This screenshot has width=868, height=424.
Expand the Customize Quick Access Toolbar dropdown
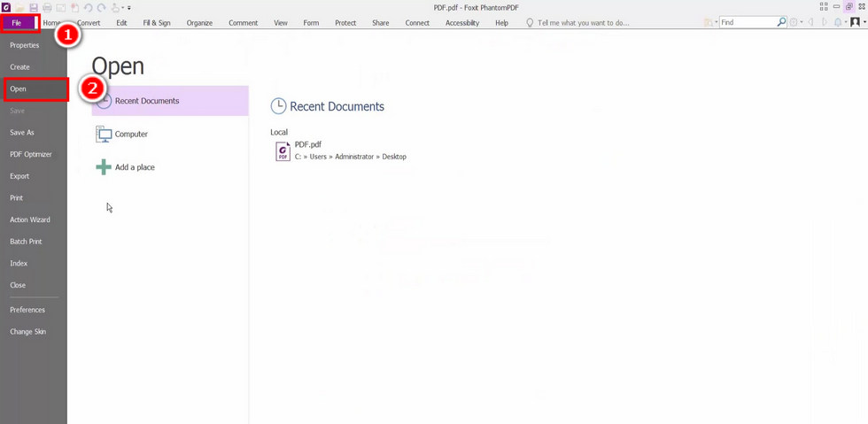[x=129, y=8]
